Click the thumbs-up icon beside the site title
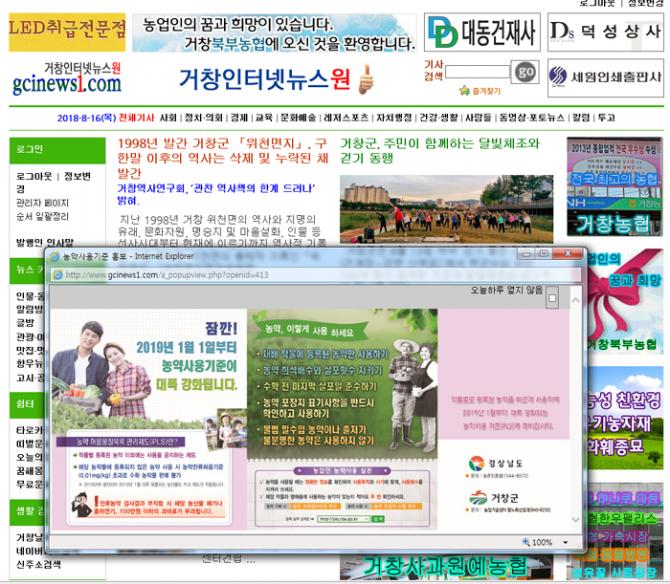This screenshot has width=670, height=584. 366,79
